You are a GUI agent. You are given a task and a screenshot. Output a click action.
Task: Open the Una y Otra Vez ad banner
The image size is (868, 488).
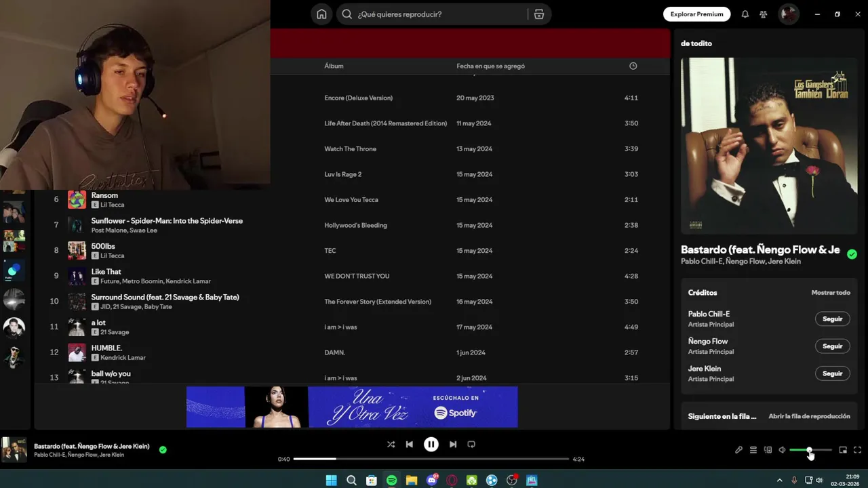point(352,407)
